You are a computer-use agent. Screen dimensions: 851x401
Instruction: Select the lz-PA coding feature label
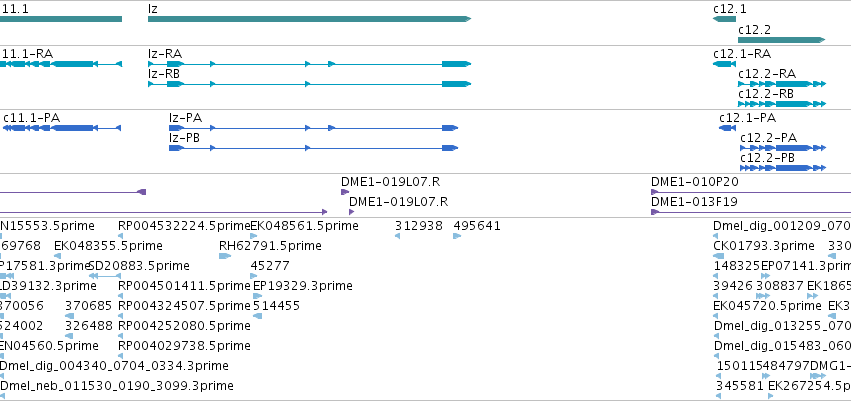point(186,118)
